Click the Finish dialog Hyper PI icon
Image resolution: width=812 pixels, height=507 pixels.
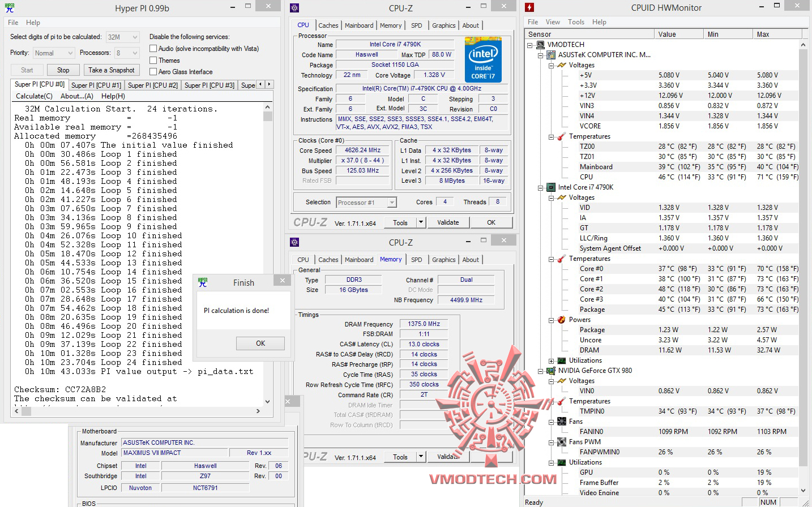203,282
